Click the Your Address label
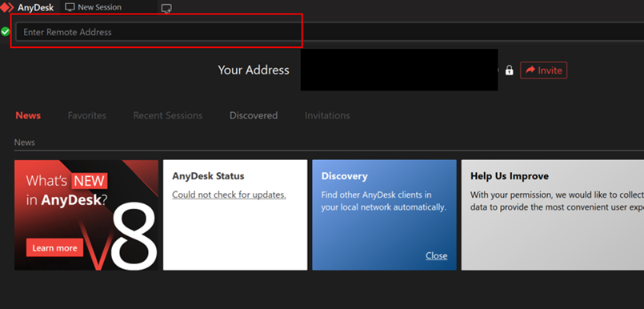644x309 pixels. (254, 70)
